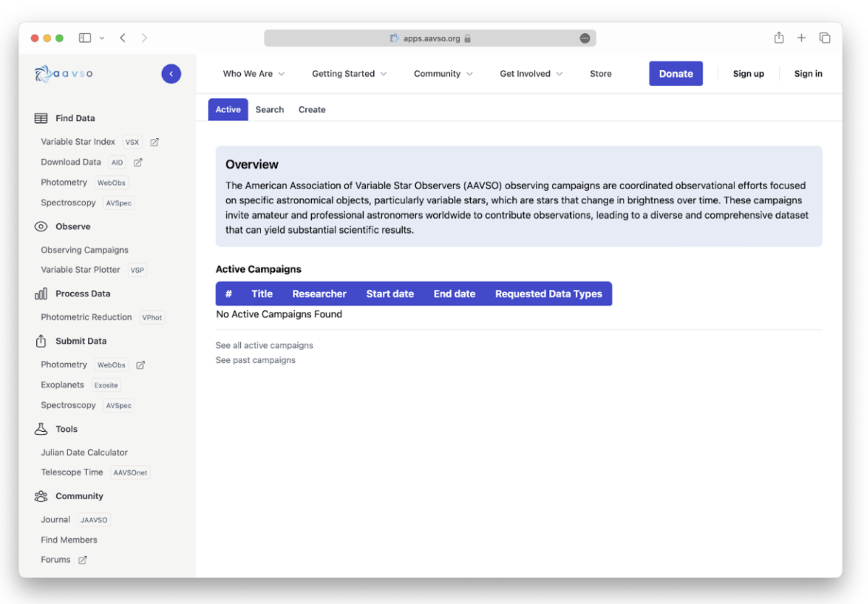Expand the Who We Are dropdown

[x=253, y=74]
